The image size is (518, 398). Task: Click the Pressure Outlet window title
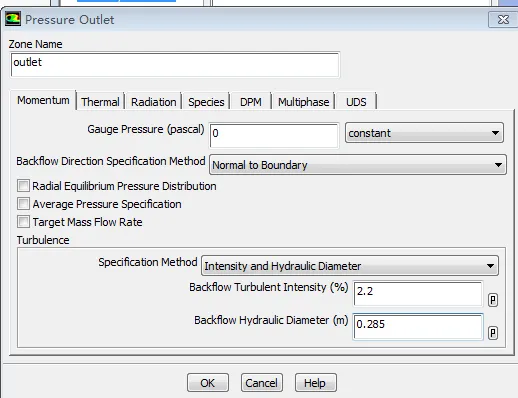pyautogui.click(x=69, y=20)
